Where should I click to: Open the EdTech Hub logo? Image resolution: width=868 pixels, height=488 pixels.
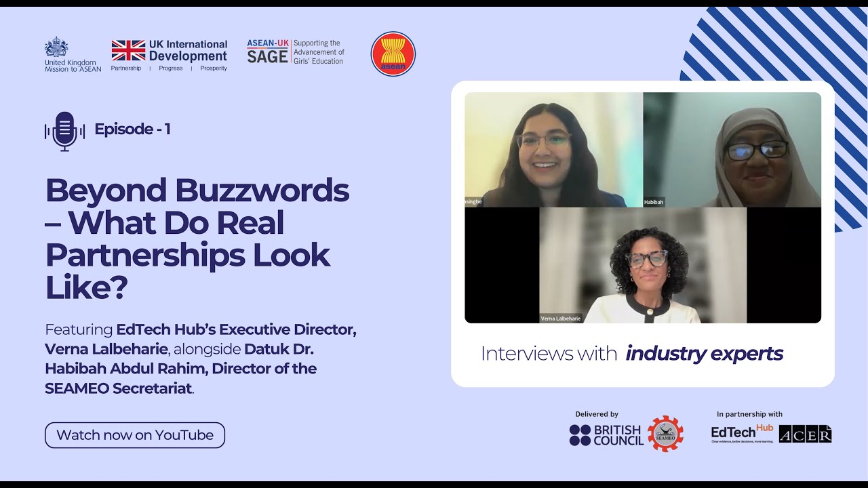pyautogui.click(x=742, y=434)
